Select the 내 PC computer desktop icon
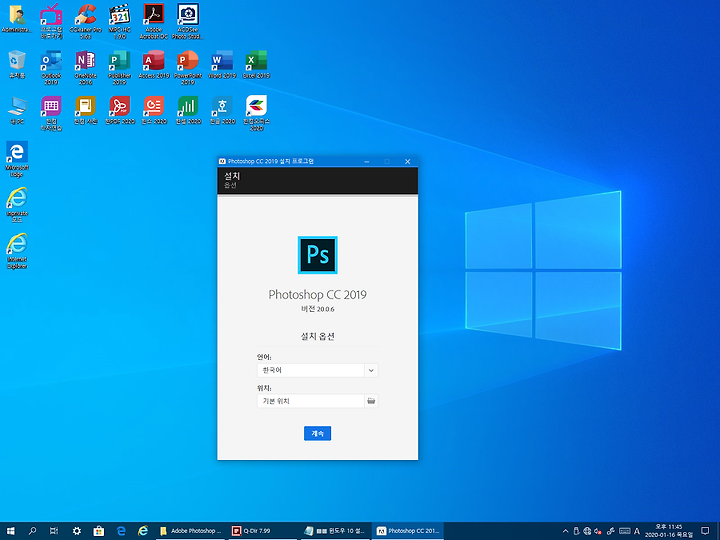The image size is (720, 540). pos(17,111)
